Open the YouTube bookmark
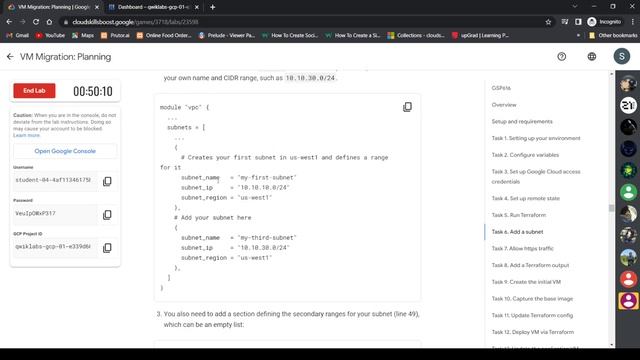The width and height of the screenshot is (640, 360). click(x=51, y=36)
